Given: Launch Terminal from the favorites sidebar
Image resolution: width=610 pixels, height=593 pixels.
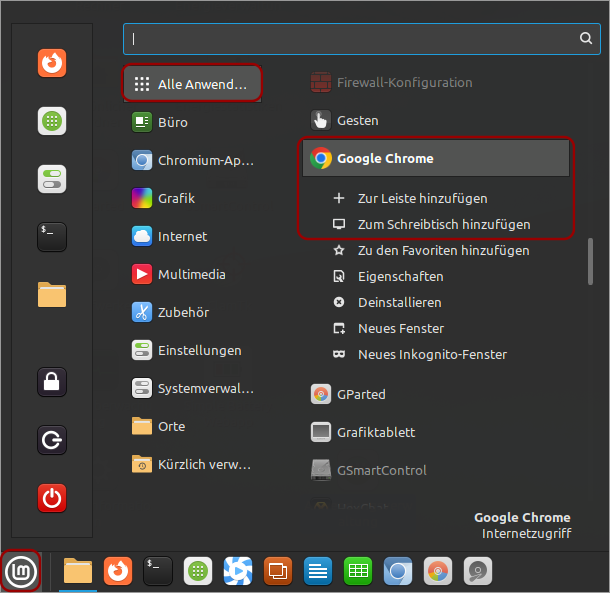Looking at the screenshot, I should (x=52, y=237).
